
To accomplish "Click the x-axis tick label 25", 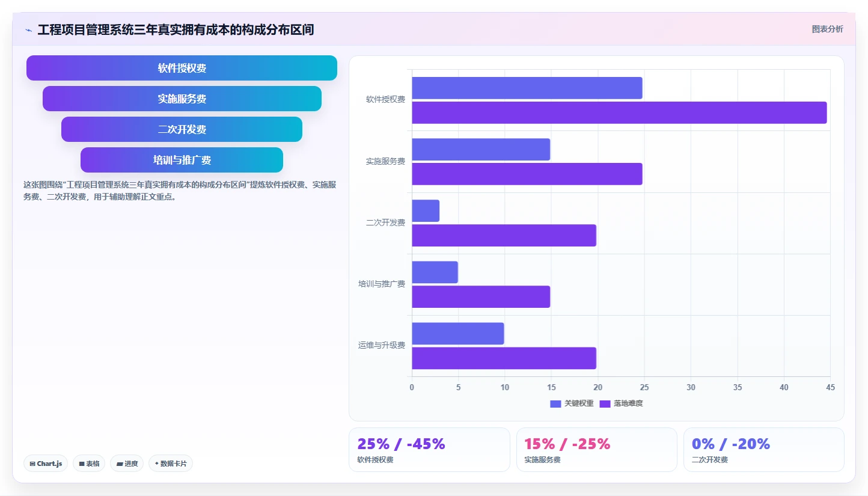I will coord(644,388).
